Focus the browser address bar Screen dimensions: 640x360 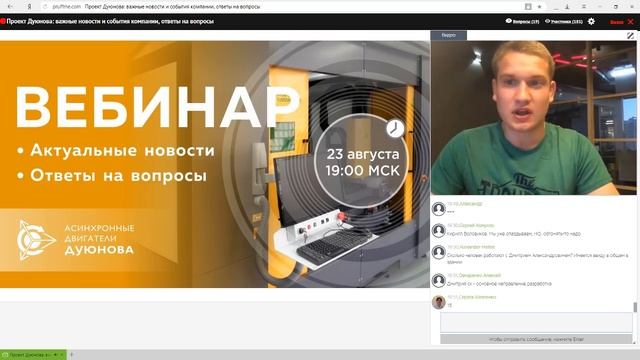286,7
